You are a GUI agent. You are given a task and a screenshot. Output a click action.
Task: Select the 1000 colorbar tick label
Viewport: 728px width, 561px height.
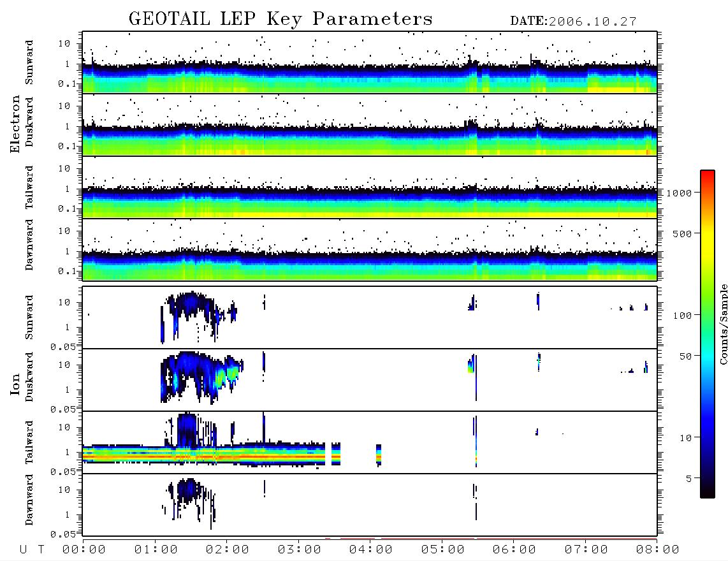pyautogui.click(x=679, y=193)
